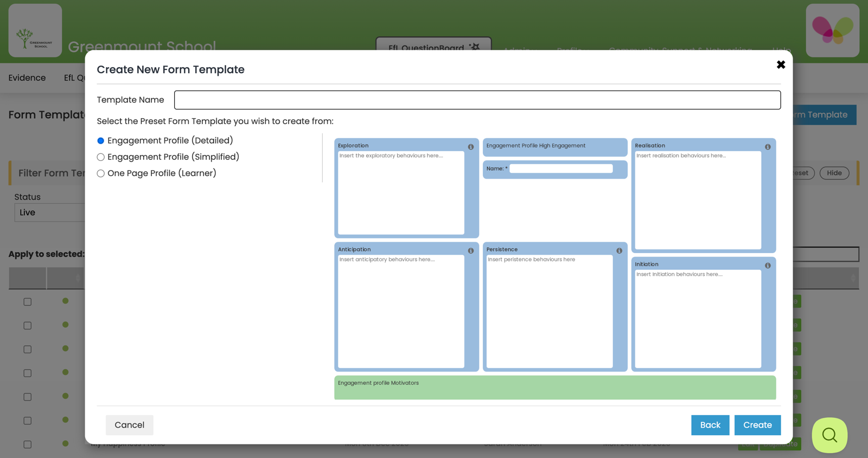Open the Status dropdown showing Live
This screenshot has width=868, height=458.
(50, 212)
